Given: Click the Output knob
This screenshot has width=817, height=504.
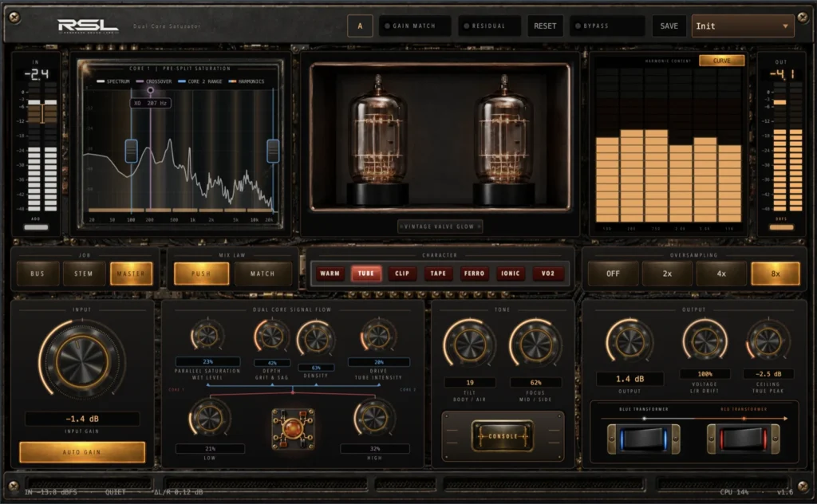Looking at the screenshot, I should tap(630, 343).
